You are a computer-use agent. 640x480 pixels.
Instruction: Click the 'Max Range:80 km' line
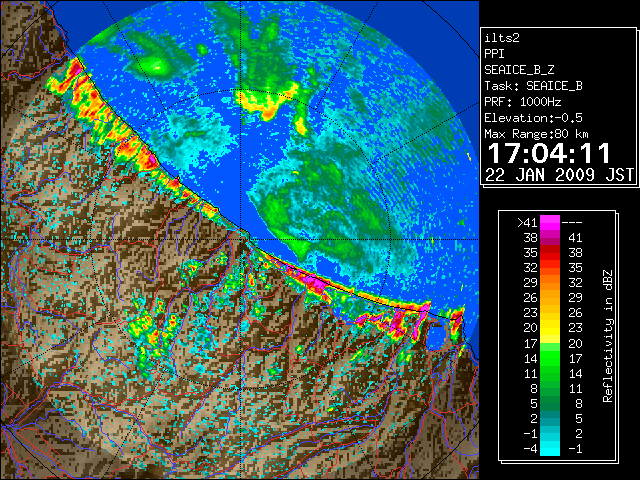[x=536, y=134]
